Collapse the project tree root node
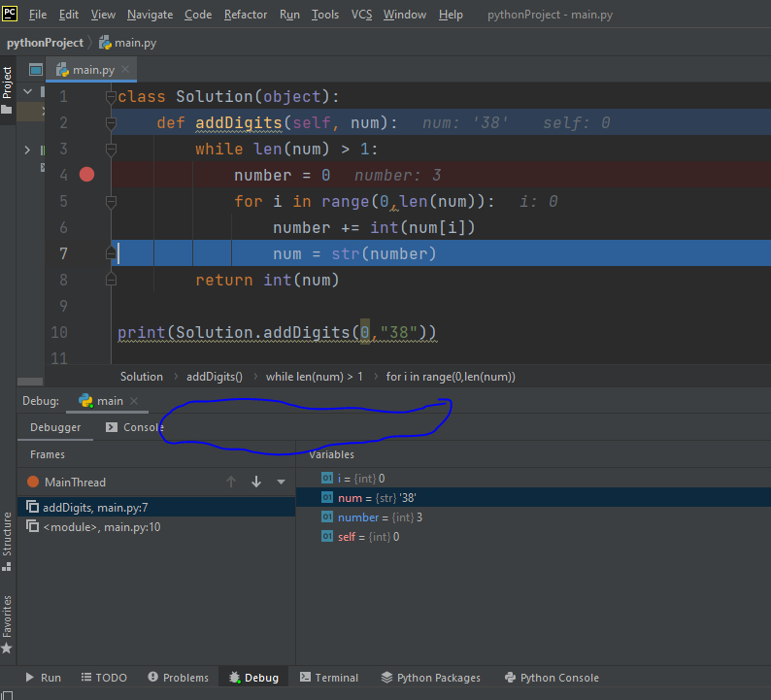The height and width of the screenshot is (700, 771). click(x=28, y=91)
